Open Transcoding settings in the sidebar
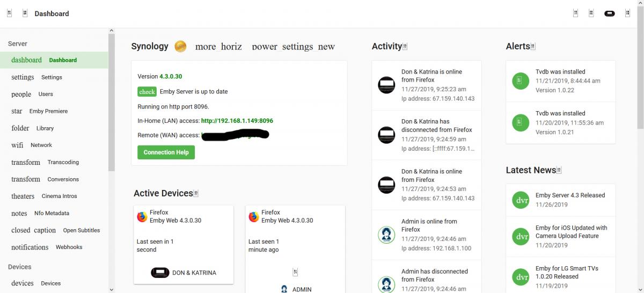 [54, 162]
